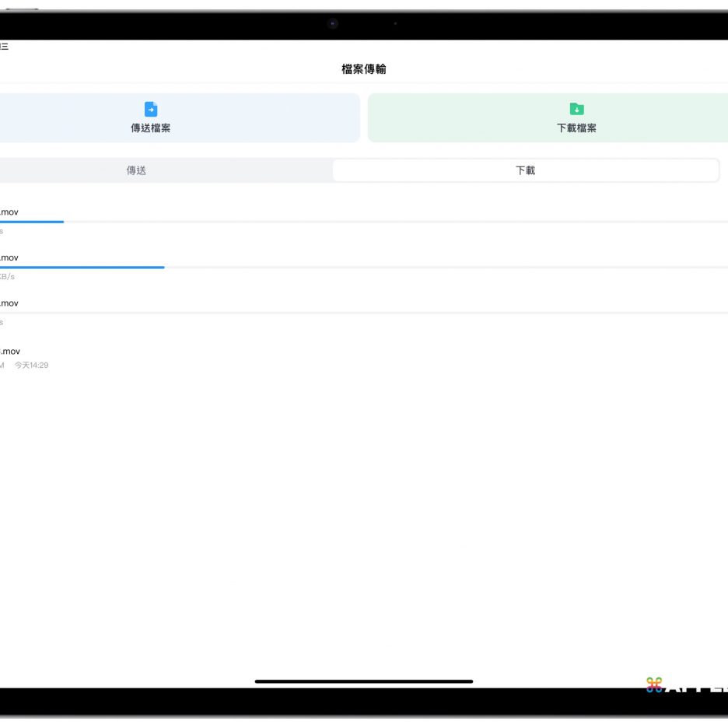
Task: Tap the front camera lens on top bezel
Action: pos(333,23)
